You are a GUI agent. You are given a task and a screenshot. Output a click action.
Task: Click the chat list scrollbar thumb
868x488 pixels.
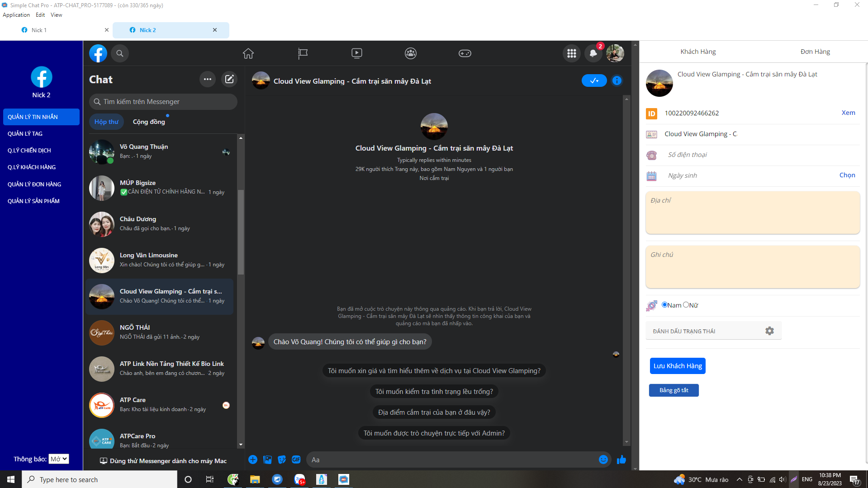pos(241,232)
